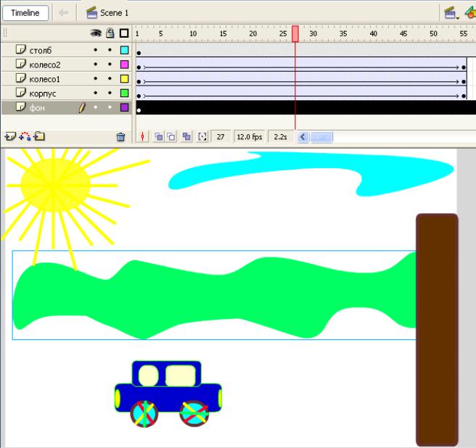Click frame 40 on the timeline ruler
This screenshot has width=476, height=448.
pyautogui.click(x=374, y=33)
